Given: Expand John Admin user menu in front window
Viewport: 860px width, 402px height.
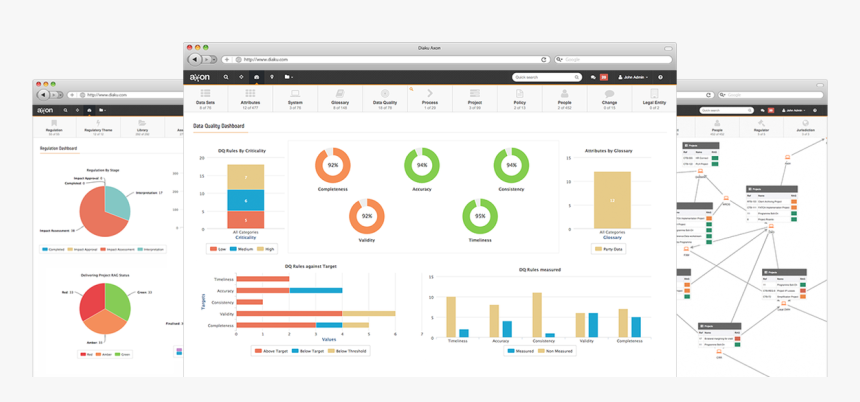Looking at the screenshot, I should click(x=633, y=77).
